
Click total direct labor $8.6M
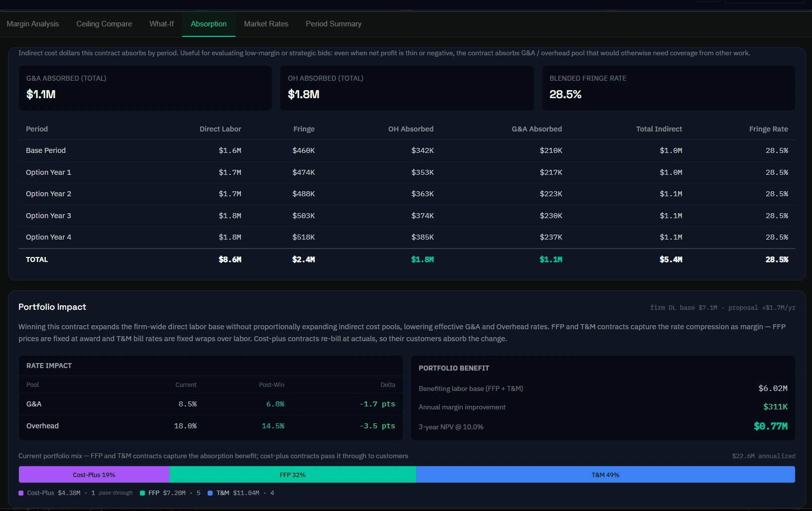coord(230,259)
